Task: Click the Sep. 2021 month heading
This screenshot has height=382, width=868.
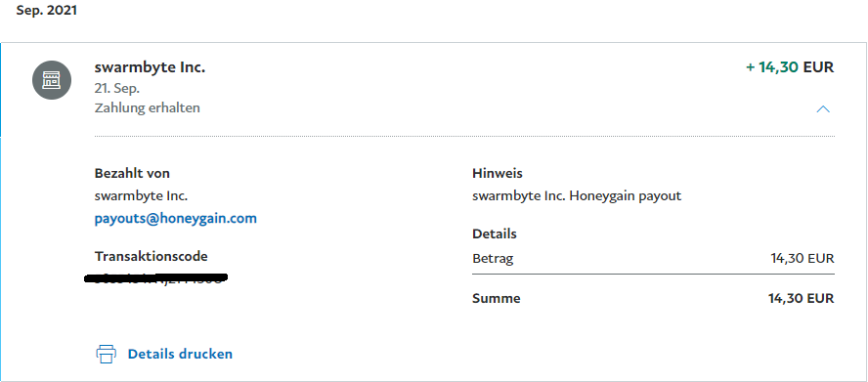Action: click(x=47, y=11)
